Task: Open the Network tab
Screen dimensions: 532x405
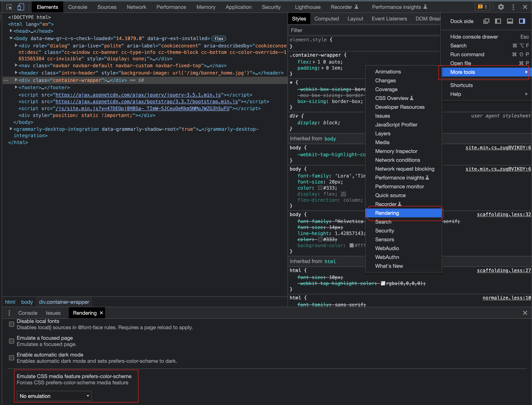Action: pyautogui.click(x=136, y=7)
